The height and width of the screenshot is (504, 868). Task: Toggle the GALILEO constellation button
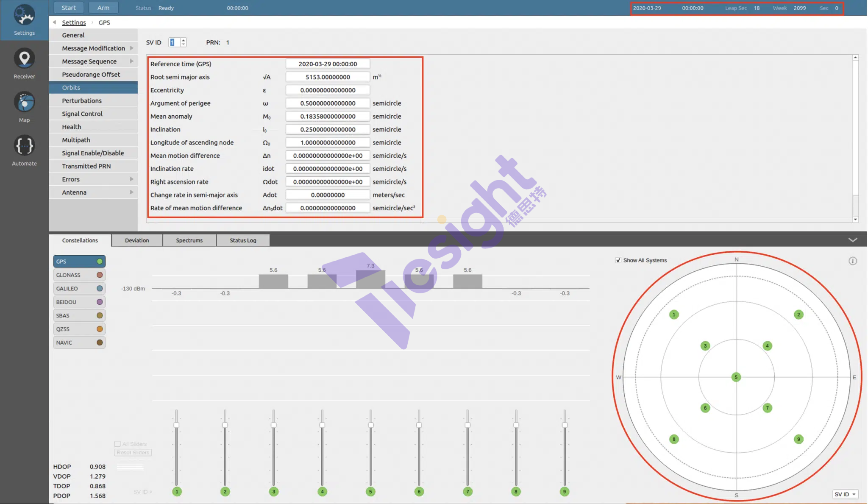coord(79,289)
